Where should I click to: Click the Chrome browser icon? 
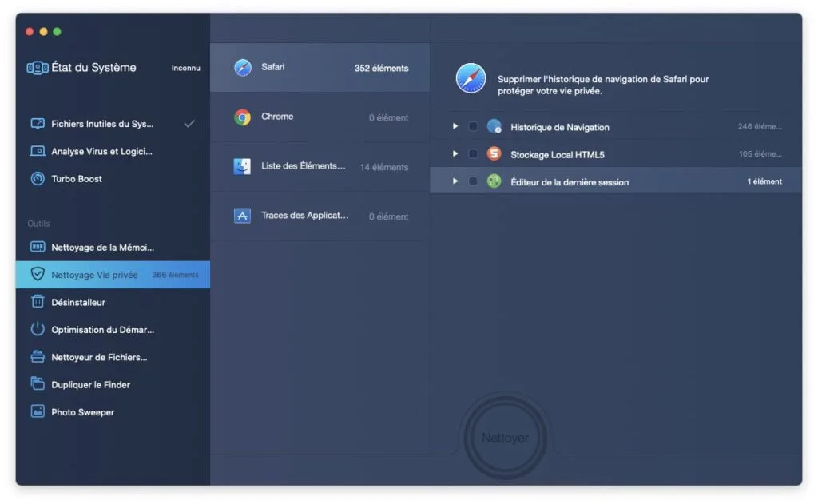point(243,117)
